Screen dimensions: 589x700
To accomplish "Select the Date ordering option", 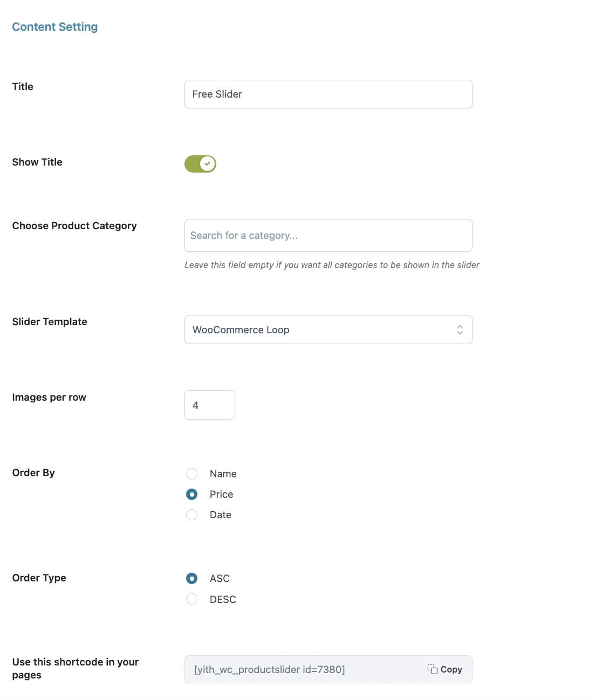I will (191, 514).
